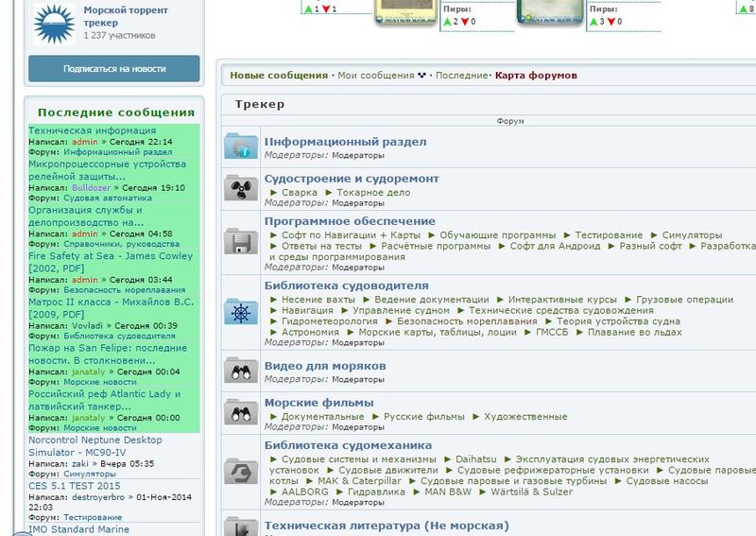This screenshot has width=756, height=536.
Task: Open the Сварка subforum link
Action: coord(299,192)
